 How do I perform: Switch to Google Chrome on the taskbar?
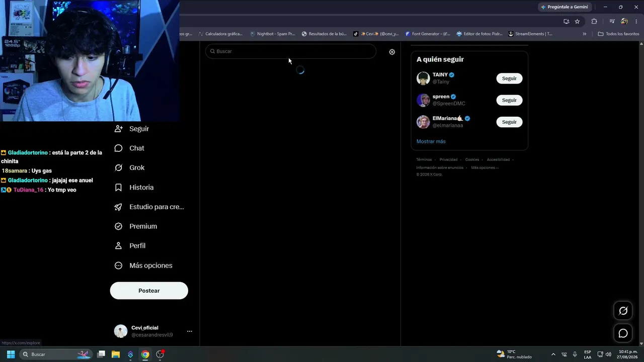click(145, 354)
